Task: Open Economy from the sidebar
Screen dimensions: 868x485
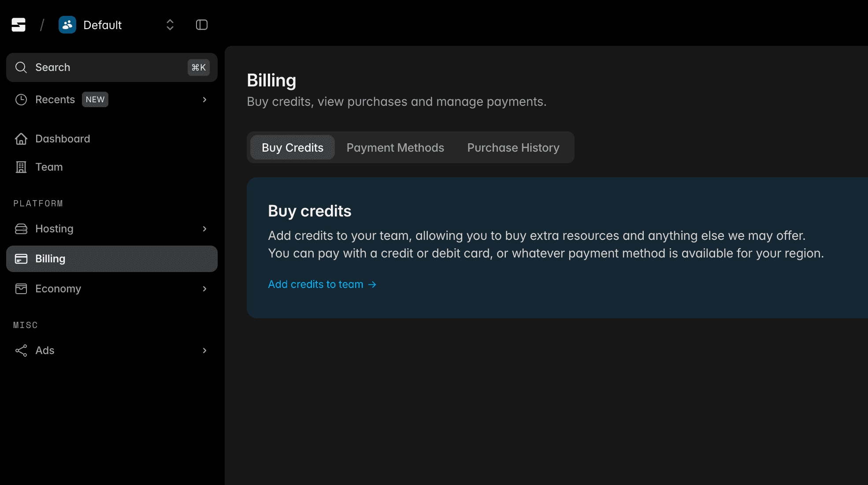Action: tap(58, 289)
